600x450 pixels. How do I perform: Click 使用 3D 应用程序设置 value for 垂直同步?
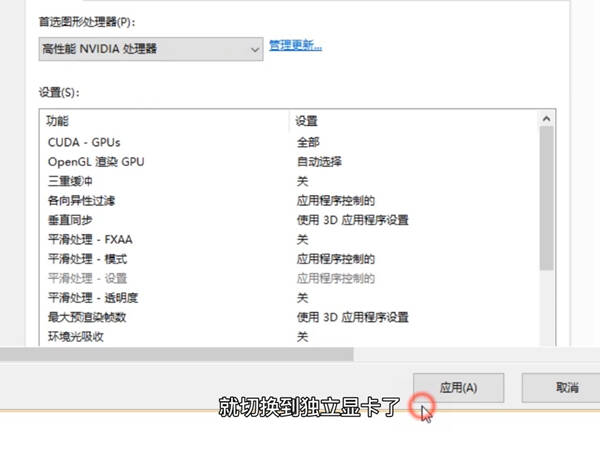tap(352, 220)
